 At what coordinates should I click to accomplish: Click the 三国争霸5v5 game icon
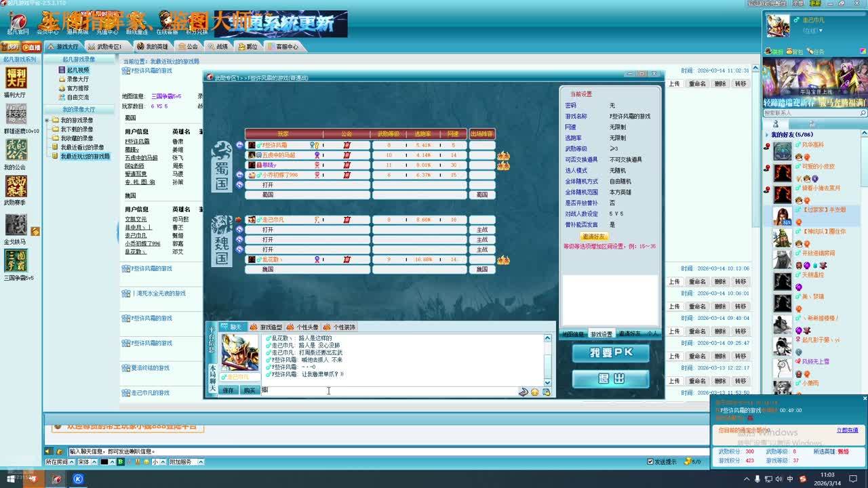[x=16, y=260]
